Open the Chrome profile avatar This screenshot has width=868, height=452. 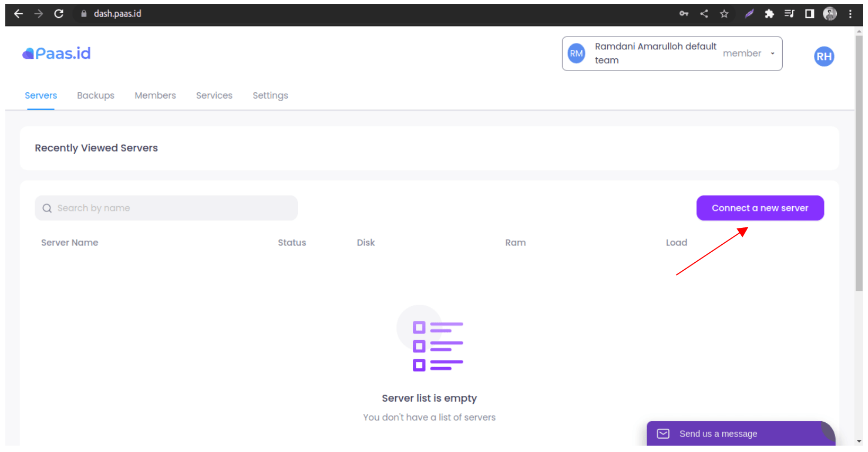pyautogui.click(x=829, y=14)
